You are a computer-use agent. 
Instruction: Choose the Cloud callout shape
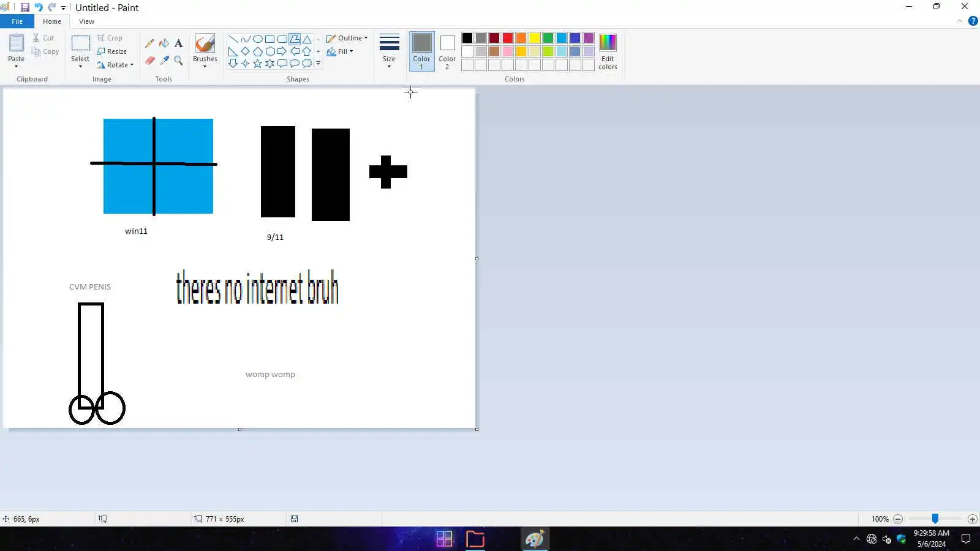[x=307, y=64]
